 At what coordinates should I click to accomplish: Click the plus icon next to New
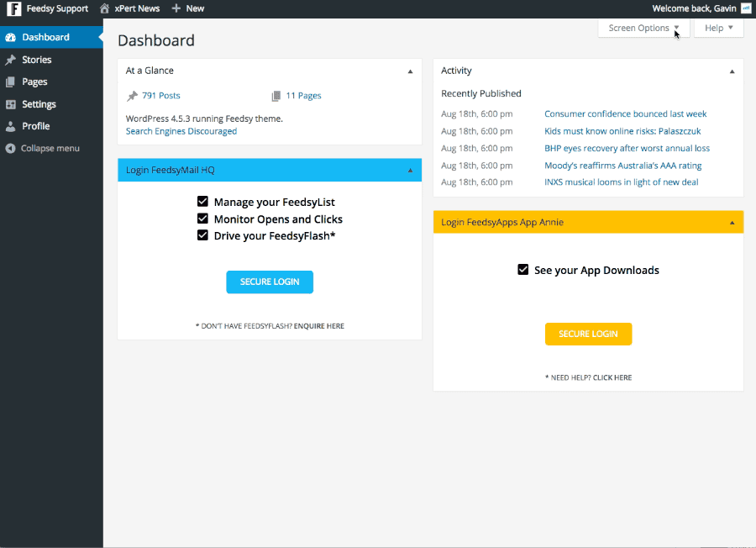coord(176,8)
